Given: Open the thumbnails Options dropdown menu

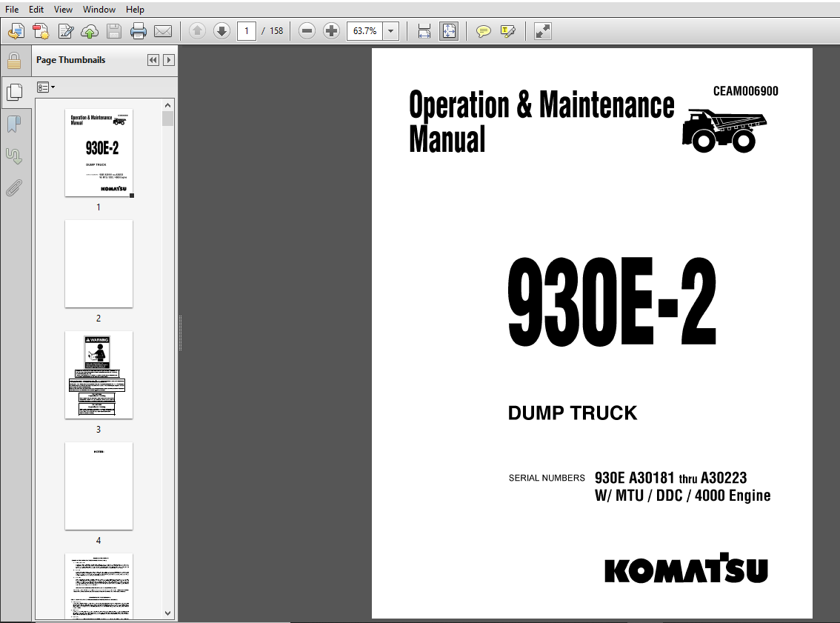Looking at the screenshot, I should coord(46,87).
